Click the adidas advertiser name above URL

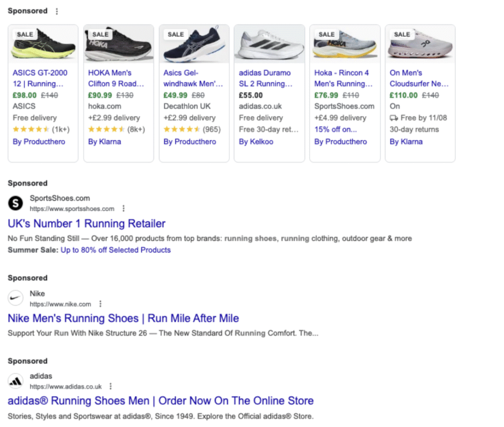point(41,376)
